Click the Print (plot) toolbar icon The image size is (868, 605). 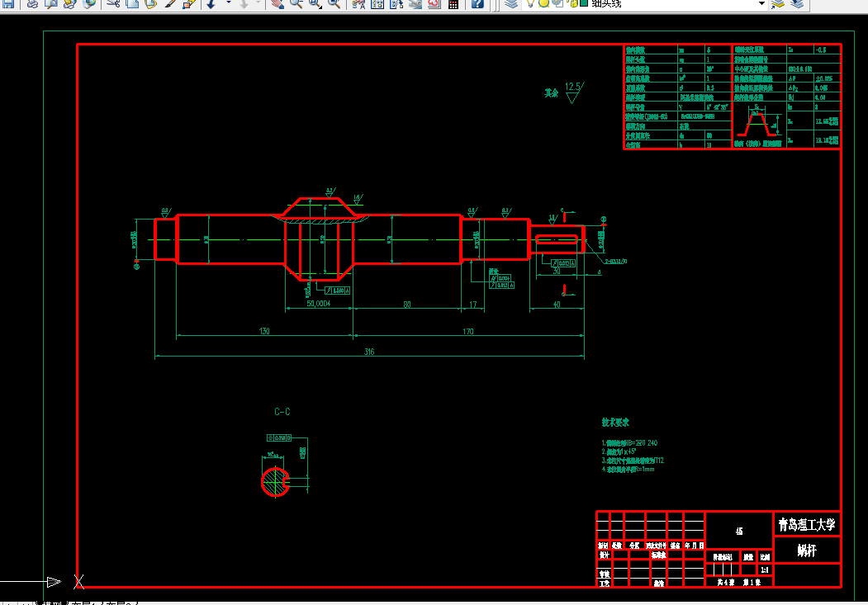(33, 3)
